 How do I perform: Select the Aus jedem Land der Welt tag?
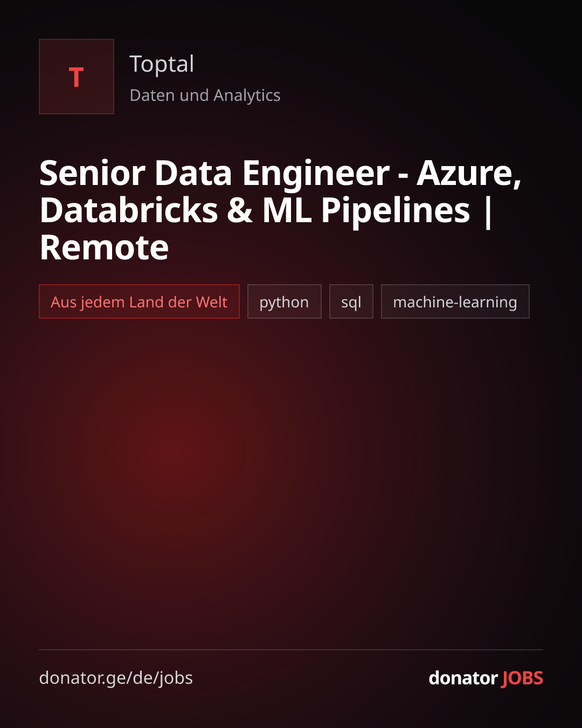(x=139, y=301)
